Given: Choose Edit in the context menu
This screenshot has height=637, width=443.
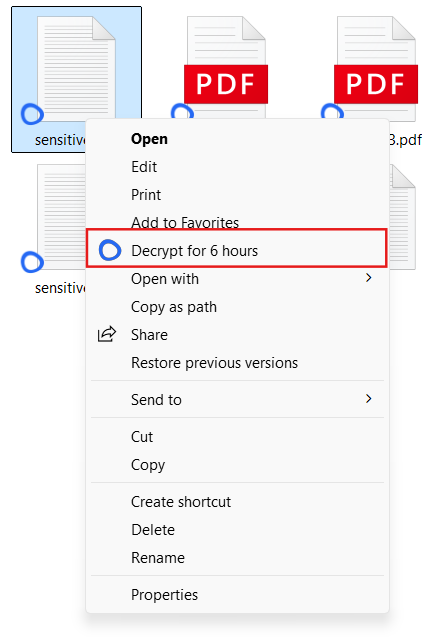Looking at the screenshot, I should (x=144, y=167).
